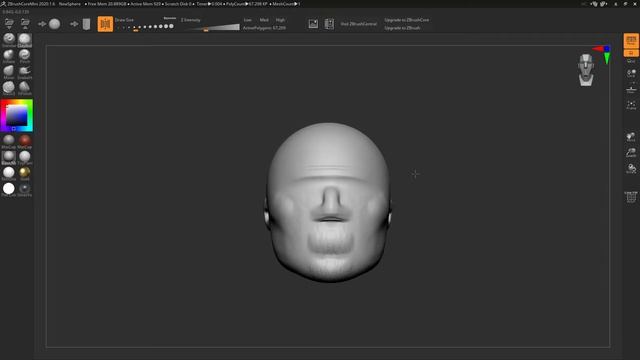
Task: Select the Inflate brush
Action: pos(9,56)
